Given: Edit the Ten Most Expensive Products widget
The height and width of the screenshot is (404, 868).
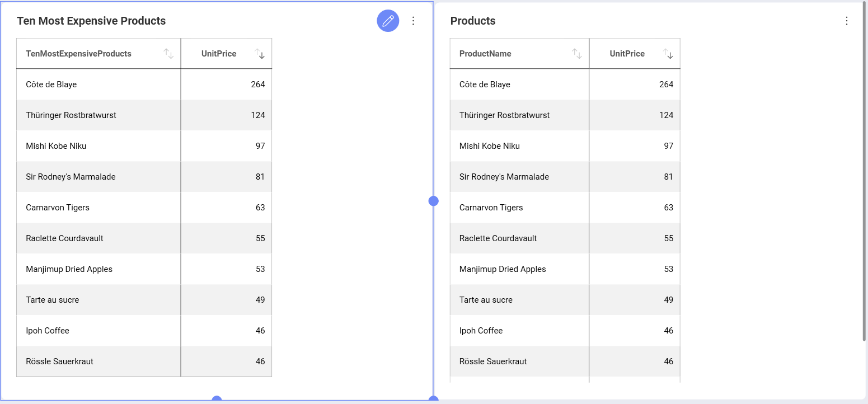Looking at the screenshot, I should click(388, 21).
